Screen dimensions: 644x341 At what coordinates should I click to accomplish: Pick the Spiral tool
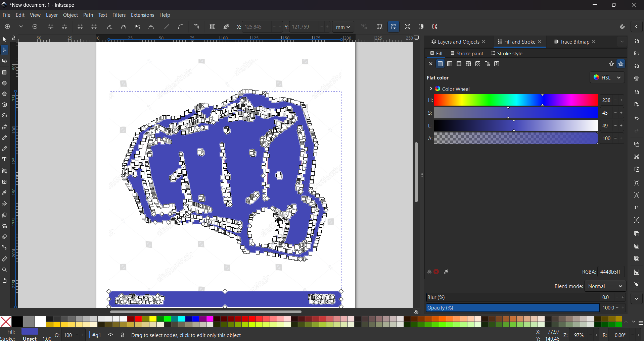4,116
